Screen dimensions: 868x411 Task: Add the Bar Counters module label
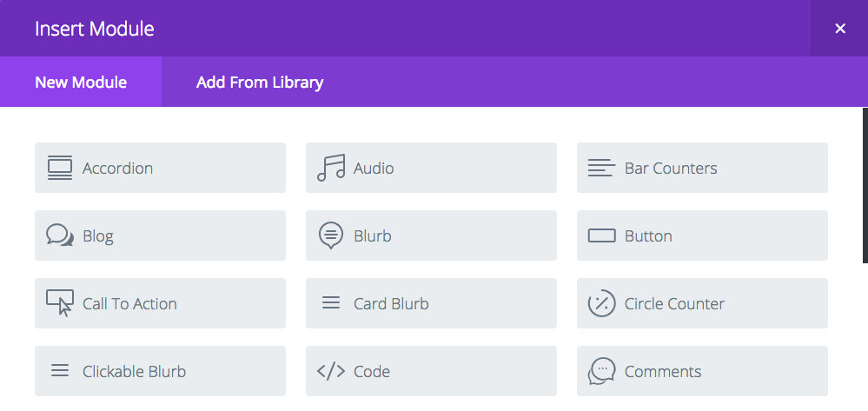671,168
